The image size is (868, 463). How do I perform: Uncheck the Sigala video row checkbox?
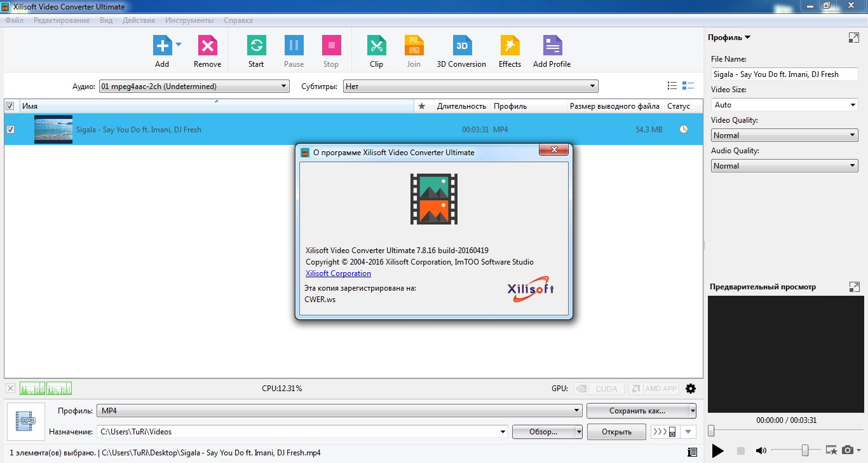10,130
